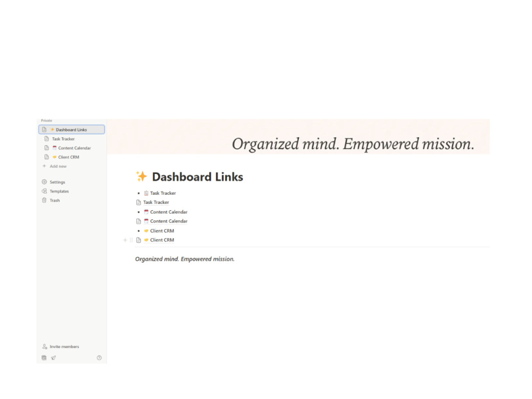The image size is (532, 399).
Task: Click the cover image banner quote
Action: point(353,144)
